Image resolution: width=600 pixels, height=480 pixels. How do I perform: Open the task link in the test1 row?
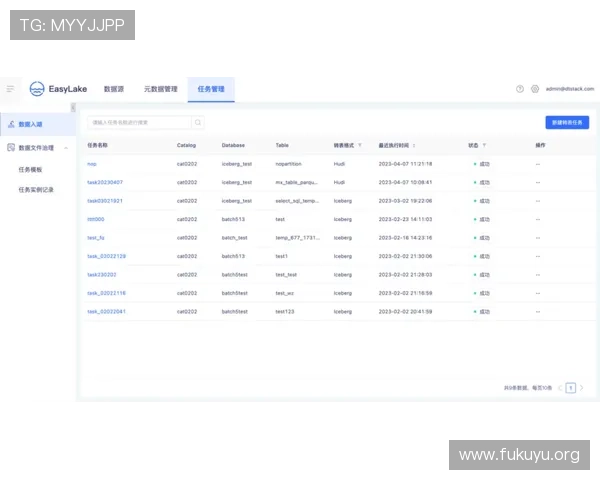(106, 256)
